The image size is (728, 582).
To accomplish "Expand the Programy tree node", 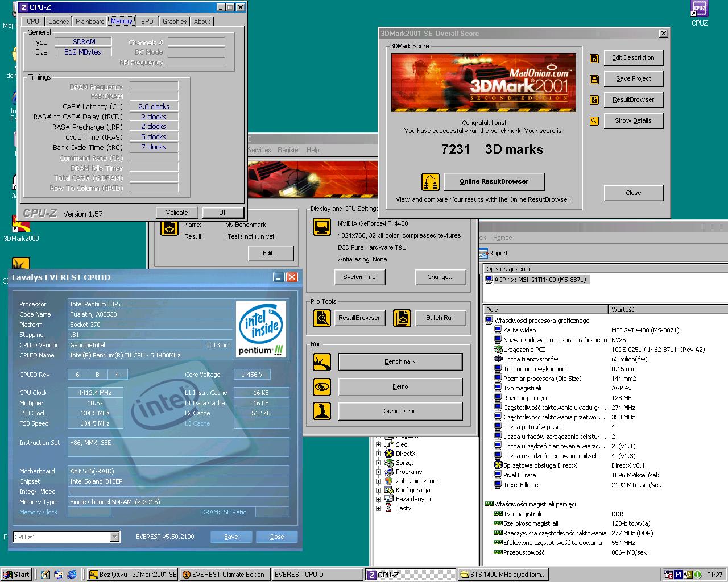I will click(x=378, y=472).
